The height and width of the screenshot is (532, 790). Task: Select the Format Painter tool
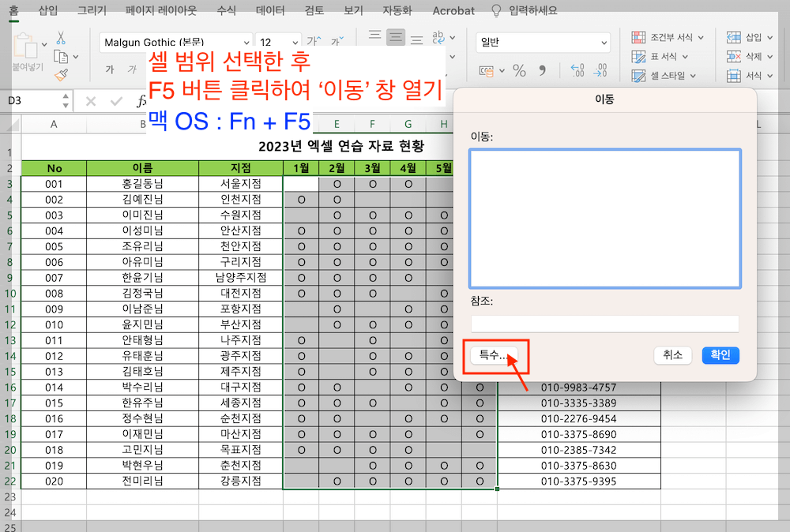tap(60, 74)
